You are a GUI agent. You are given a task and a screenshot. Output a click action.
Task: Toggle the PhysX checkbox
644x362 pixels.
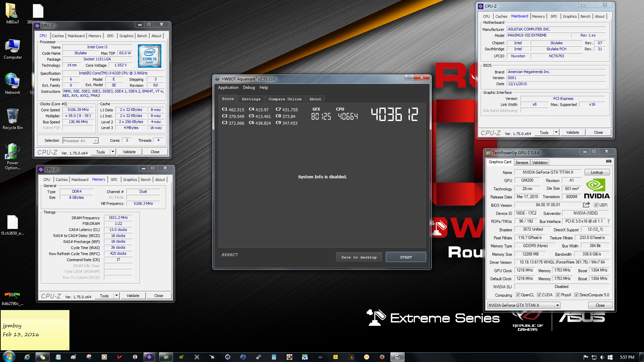click(x=558, y=295)
